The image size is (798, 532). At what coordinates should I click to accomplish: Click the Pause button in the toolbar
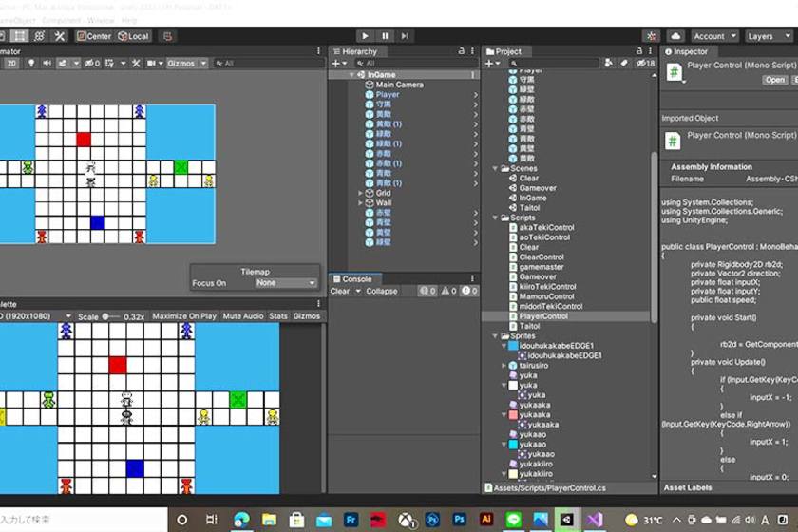385,36
